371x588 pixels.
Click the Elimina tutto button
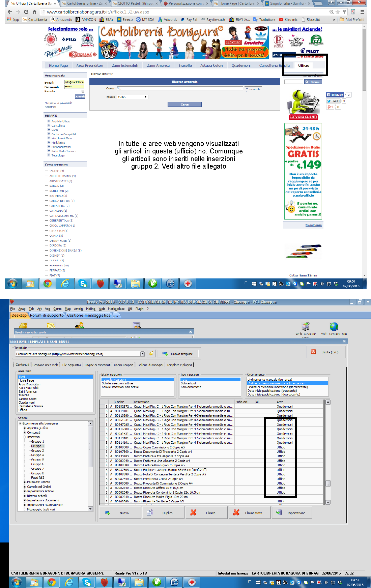click(250, 513)
